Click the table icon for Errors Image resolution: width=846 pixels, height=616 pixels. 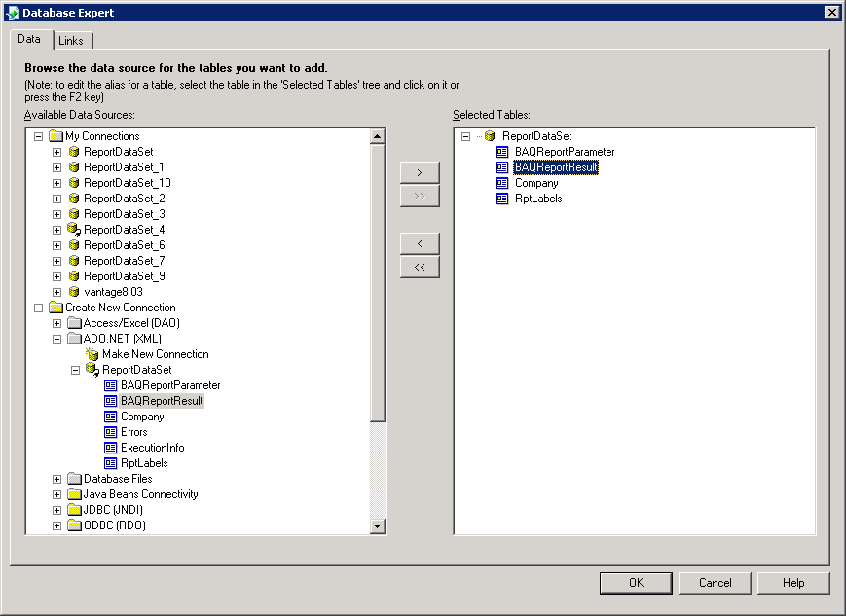tap(111, 432)
